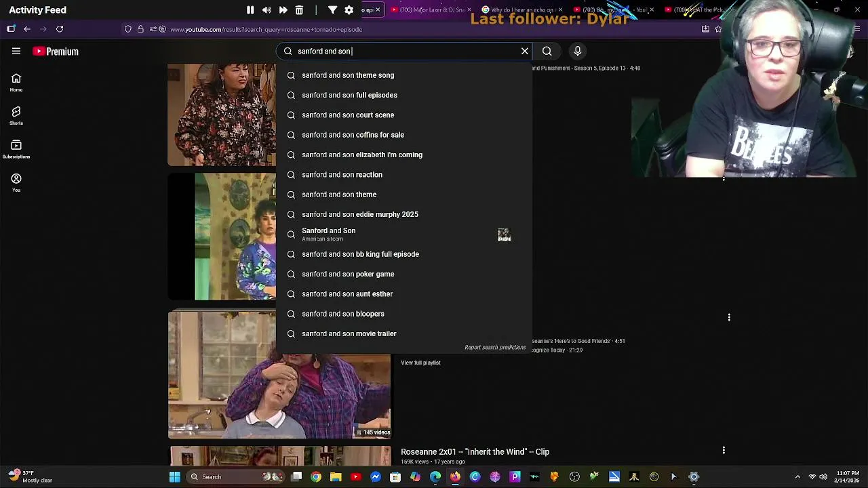The height and width of the screenshot is (488, 868).
Task: Open the You section in sidebar
Action: coord(16,182)
